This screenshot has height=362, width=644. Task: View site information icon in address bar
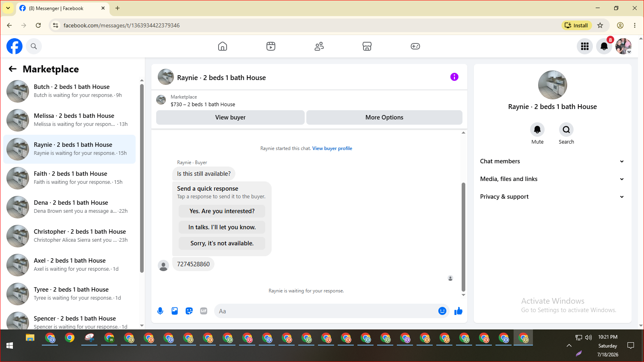(56, 25)
